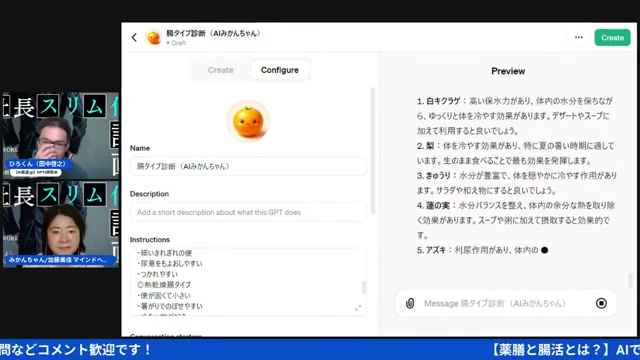The width and height of the screenshot is (640, 360).
Task: Click the '3. きゅうり' list item
Action: pyautogui.click(x=517, y=183)
